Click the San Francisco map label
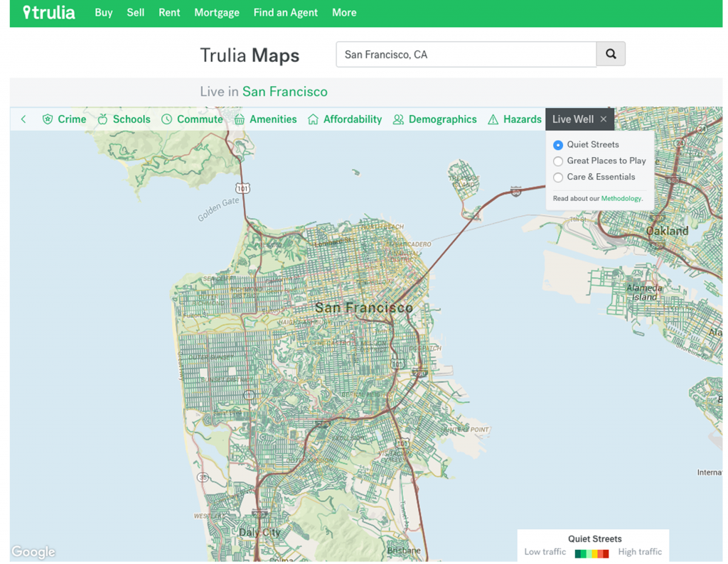728x564 pixels. pos(363,308)
